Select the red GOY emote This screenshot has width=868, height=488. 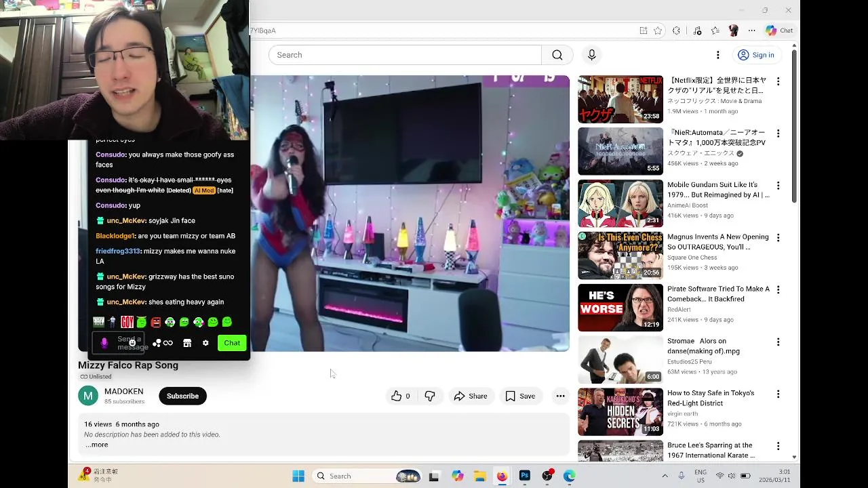click(127, 323)
